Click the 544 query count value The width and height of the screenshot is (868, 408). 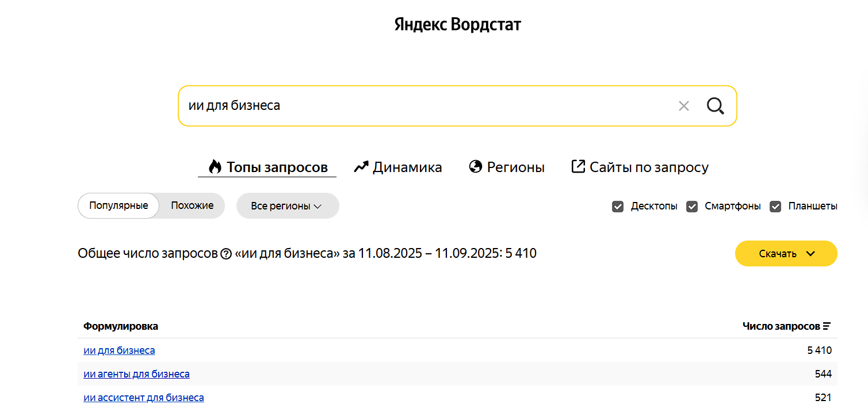(823, 374)
